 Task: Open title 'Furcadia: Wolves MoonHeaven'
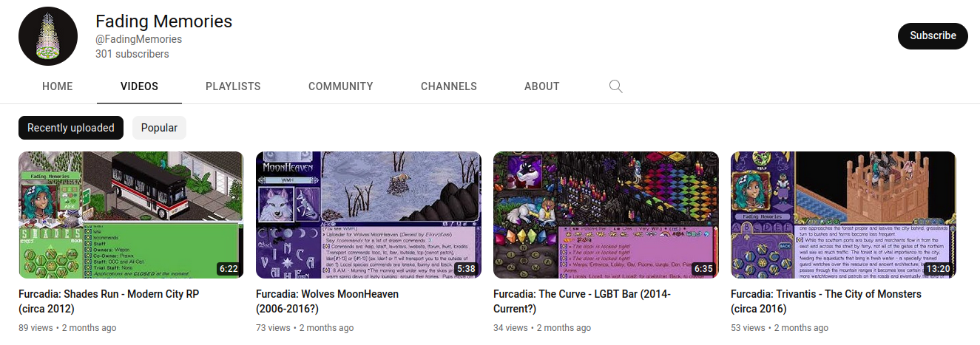(328, 301)
